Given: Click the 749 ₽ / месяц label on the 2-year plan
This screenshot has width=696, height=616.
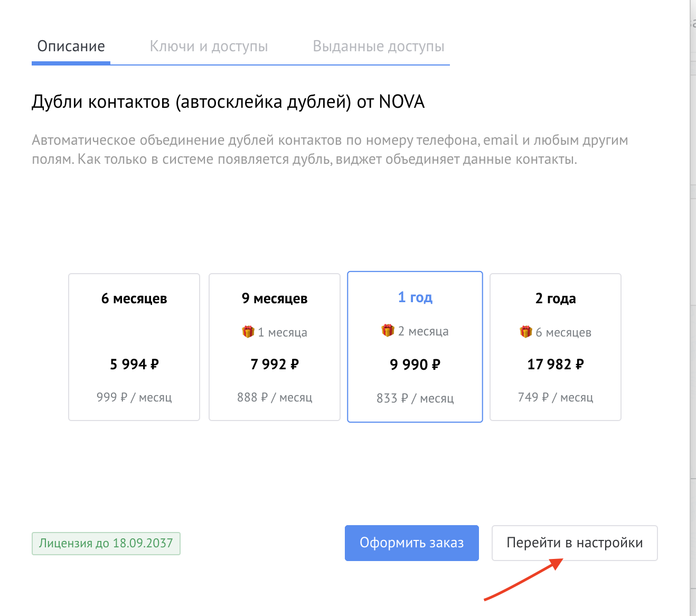Looking at the screenshot, I should (555, 397).
